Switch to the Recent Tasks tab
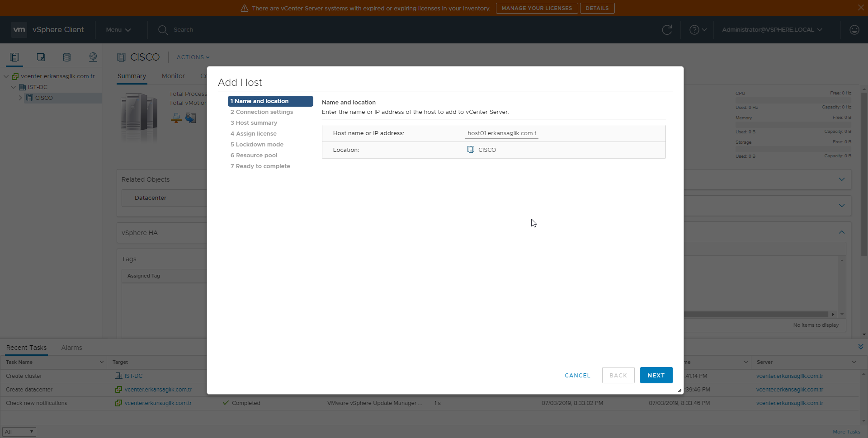Image resolution: width=868 pixels, height=438 pixels. coord(26,348)
